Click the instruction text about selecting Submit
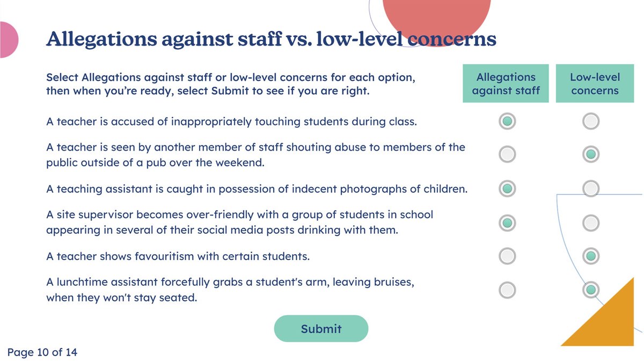644x362 pixels. [x=231, y=84]
